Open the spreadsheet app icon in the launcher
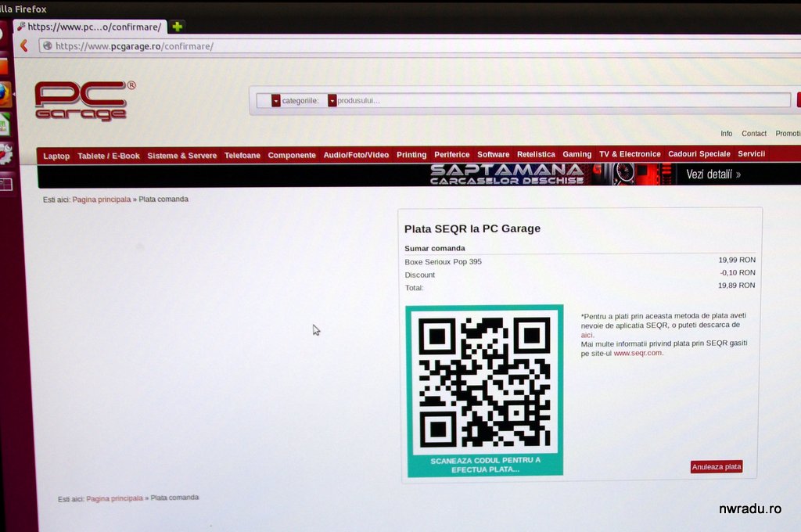Image resolution: width=801 pixels, height=532 pixels. [x=5, y=124]
